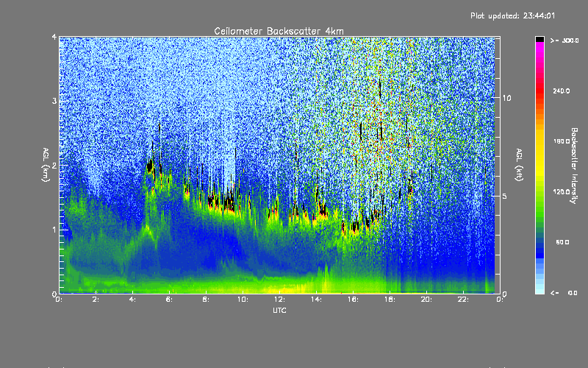
Task: Click the '2' tick on the km axis
Action: pos(54,165)
